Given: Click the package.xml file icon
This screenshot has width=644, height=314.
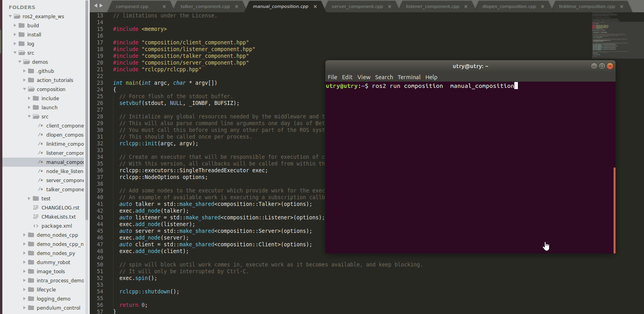Looking at the screenshot, I should [36, 226].
